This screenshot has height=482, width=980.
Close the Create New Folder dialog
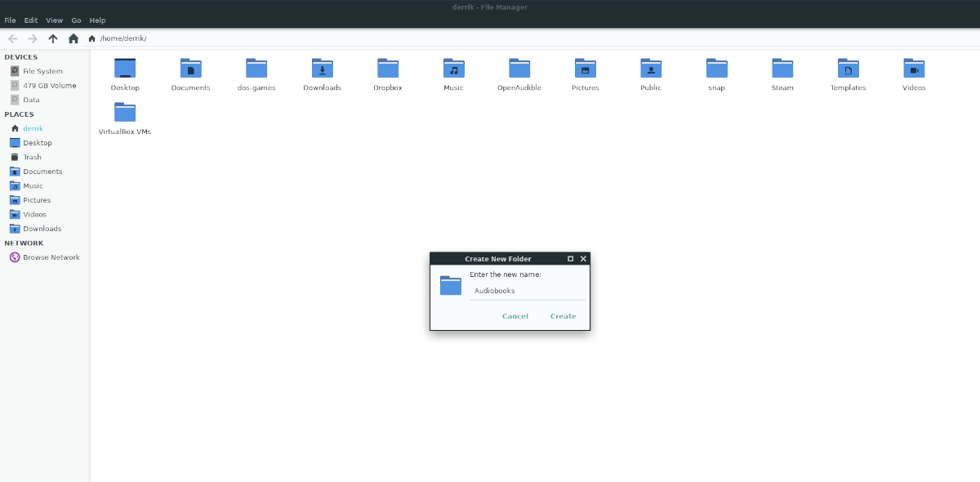point(583,258)
